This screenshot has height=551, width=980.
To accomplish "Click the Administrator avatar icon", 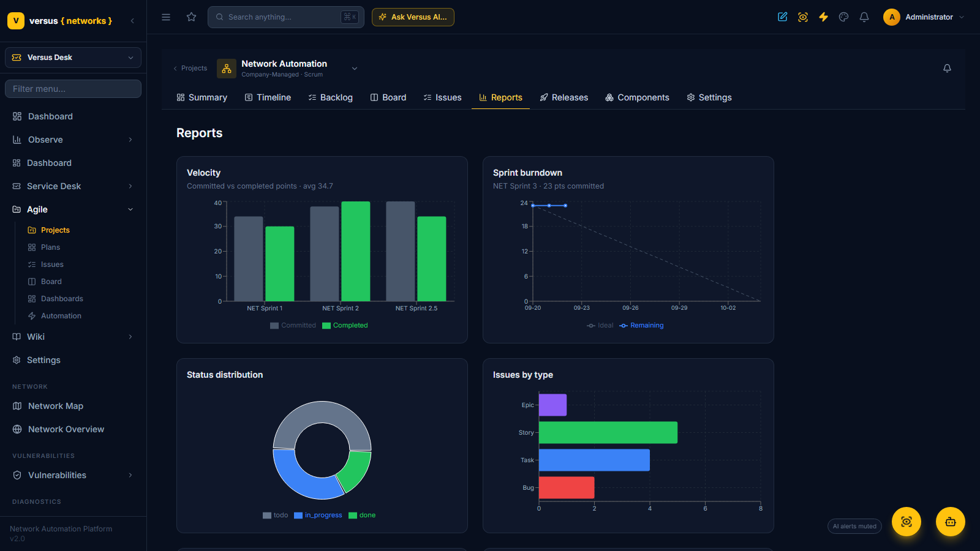I will [892, 17].
